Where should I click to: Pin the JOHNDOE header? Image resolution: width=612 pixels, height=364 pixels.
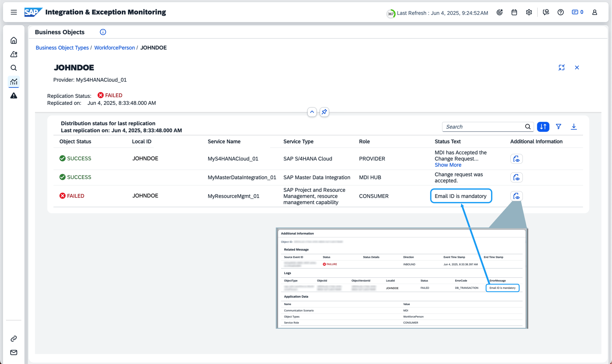coord(324,112)
